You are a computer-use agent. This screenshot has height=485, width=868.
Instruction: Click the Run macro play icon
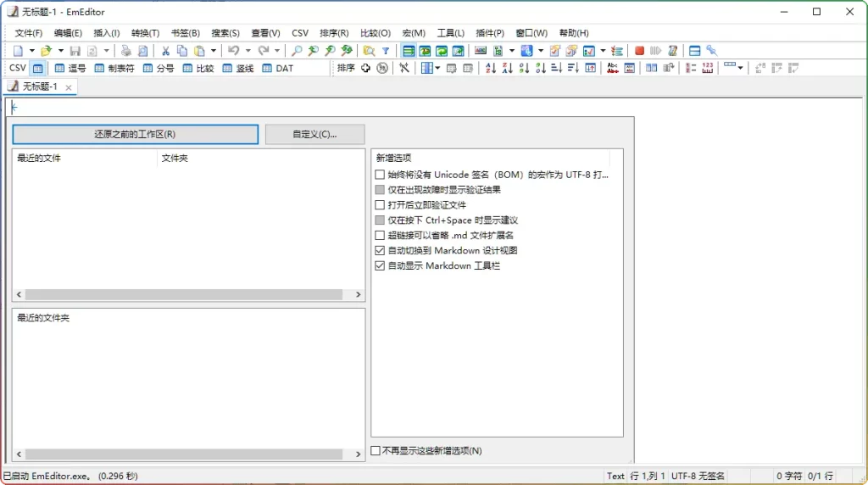(x=656, y=51)
